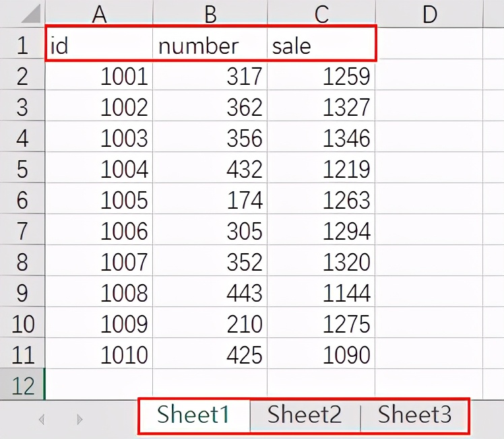Select column D header
Screen dimensions: 504x439
point(429,14)
